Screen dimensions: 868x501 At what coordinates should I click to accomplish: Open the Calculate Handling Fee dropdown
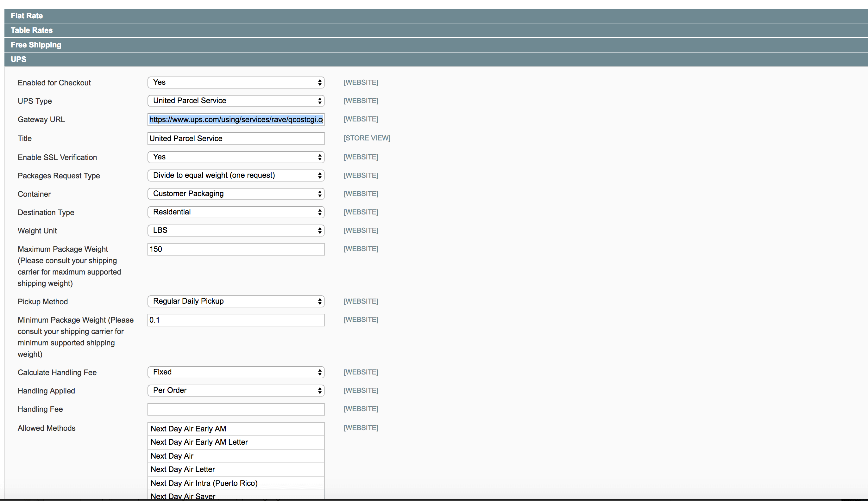(x=236, y=372)
